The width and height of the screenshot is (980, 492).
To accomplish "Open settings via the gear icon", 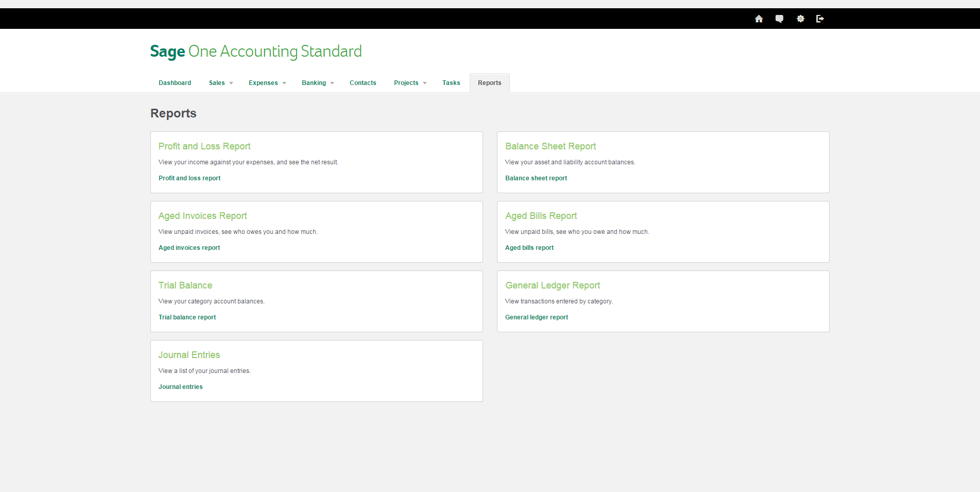I will click(x=800, y=19).
